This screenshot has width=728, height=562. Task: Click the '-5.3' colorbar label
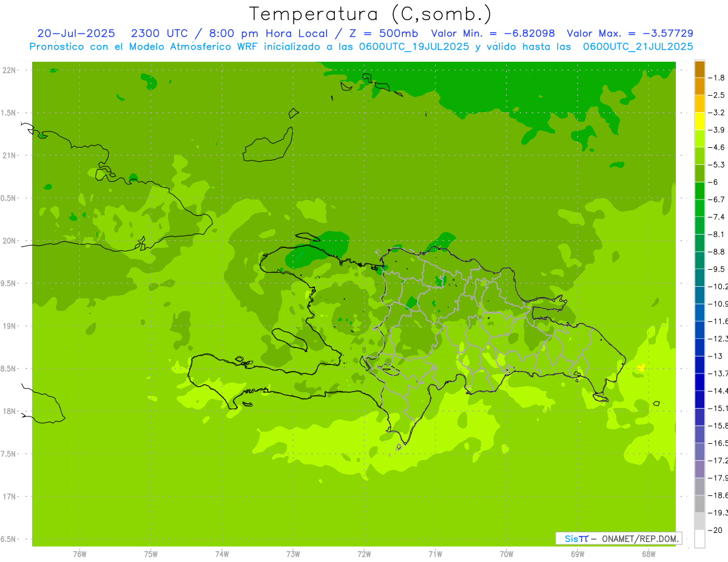717,165
